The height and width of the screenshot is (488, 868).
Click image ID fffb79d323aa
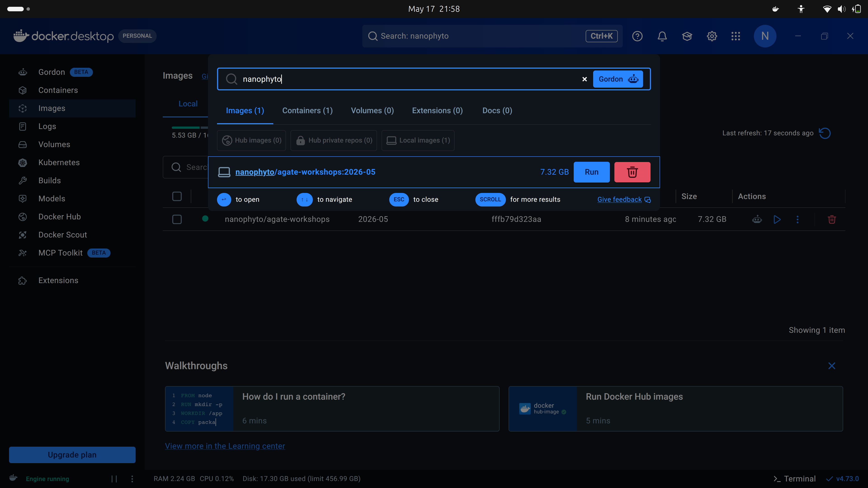coord(516,220)
